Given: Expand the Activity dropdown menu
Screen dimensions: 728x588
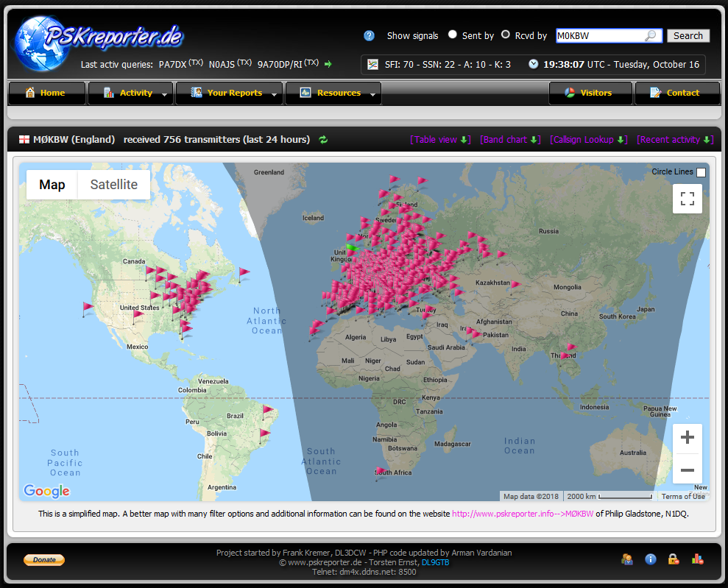Looking at the screenshot, I should click(130, 93).
